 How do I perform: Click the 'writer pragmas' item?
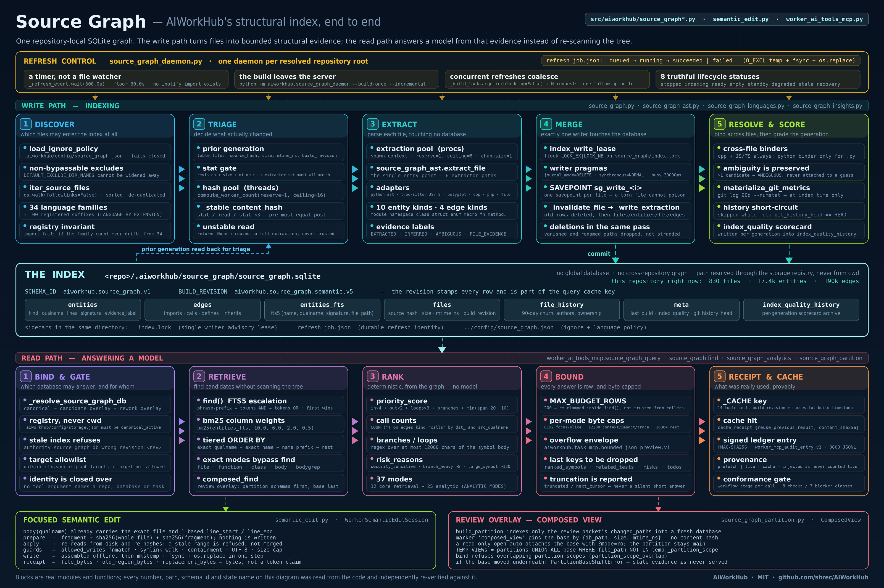coord(615,171)
